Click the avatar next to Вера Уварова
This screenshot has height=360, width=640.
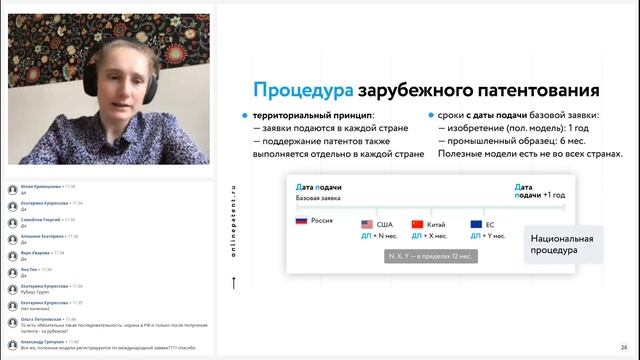(13, 256)
